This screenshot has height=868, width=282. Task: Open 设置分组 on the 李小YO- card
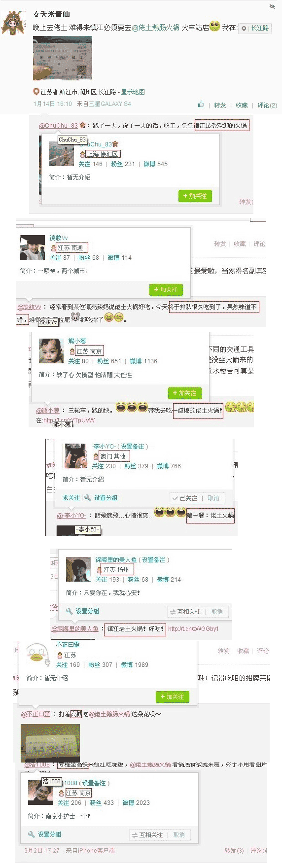pyautogui.click(x=102, y=498)
